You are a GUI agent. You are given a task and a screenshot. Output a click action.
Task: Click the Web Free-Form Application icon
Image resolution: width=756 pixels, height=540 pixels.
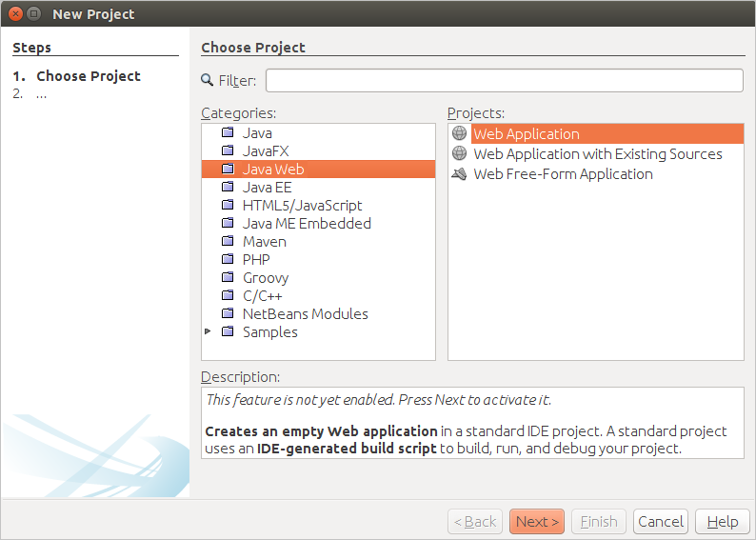tap(460, 173)
